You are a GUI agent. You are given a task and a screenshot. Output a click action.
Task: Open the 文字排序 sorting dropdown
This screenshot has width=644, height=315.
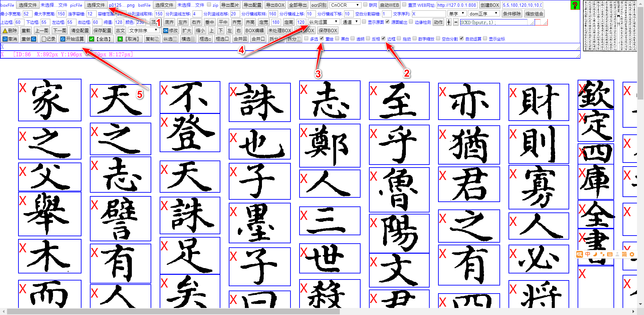point(145,30)
